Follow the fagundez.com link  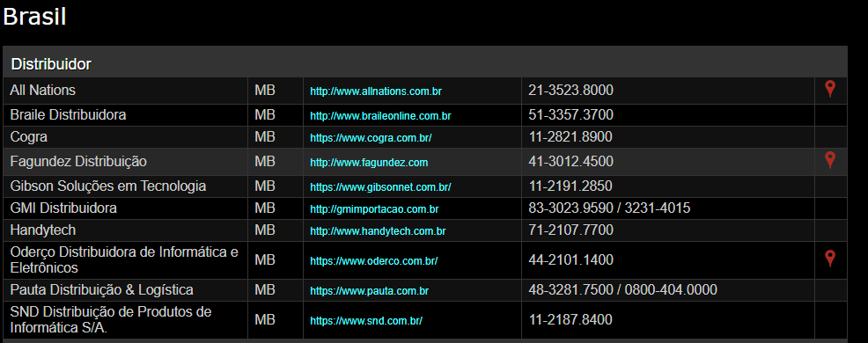pyautogui.click(x=369, y=163)
